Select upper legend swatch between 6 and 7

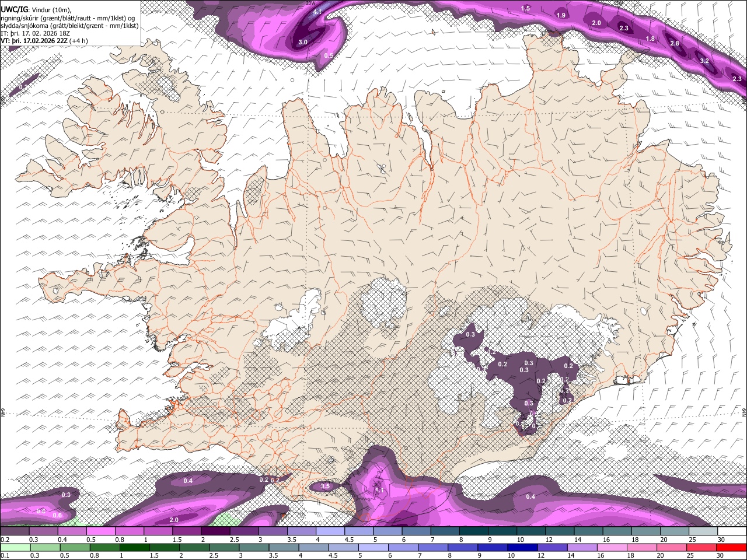pyautogui.click(x=416, y=531)
